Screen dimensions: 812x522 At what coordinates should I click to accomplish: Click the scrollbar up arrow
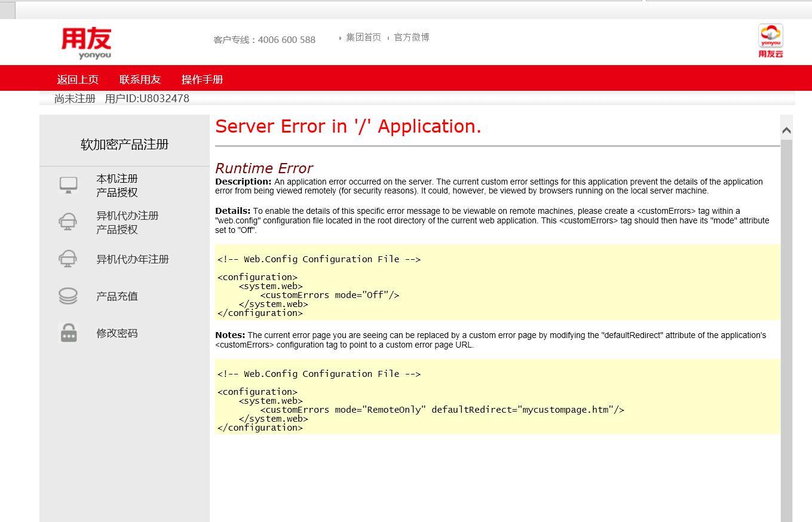tap(786, 130)
